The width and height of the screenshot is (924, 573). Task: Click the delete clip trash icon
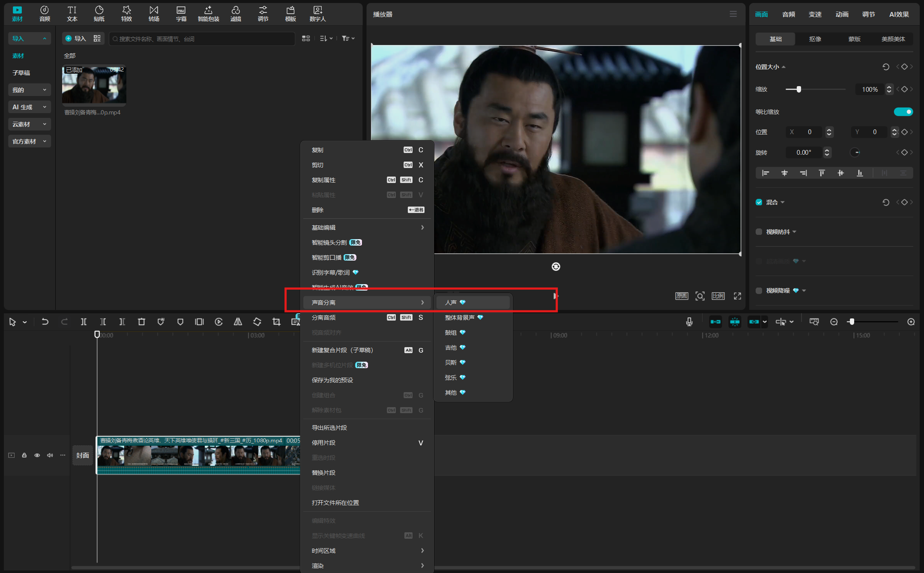pyautogui.click(x=141, y=322)
